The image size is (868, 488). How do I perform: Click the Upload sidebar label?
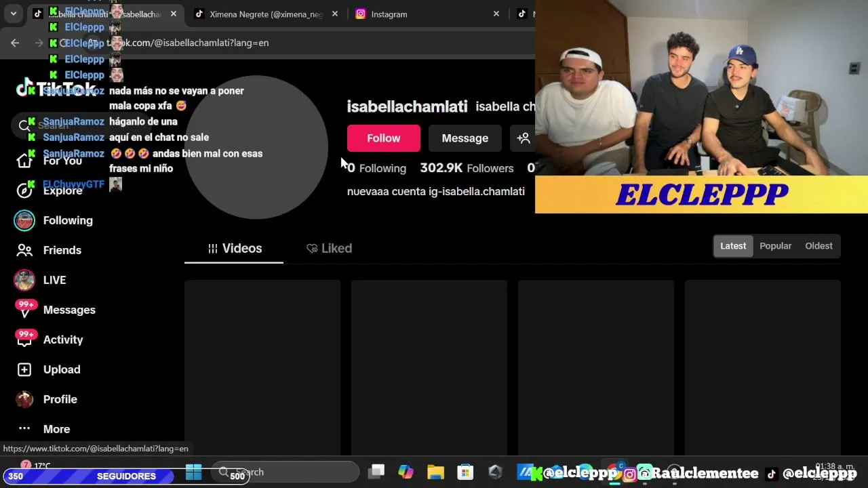pos(62,369)
